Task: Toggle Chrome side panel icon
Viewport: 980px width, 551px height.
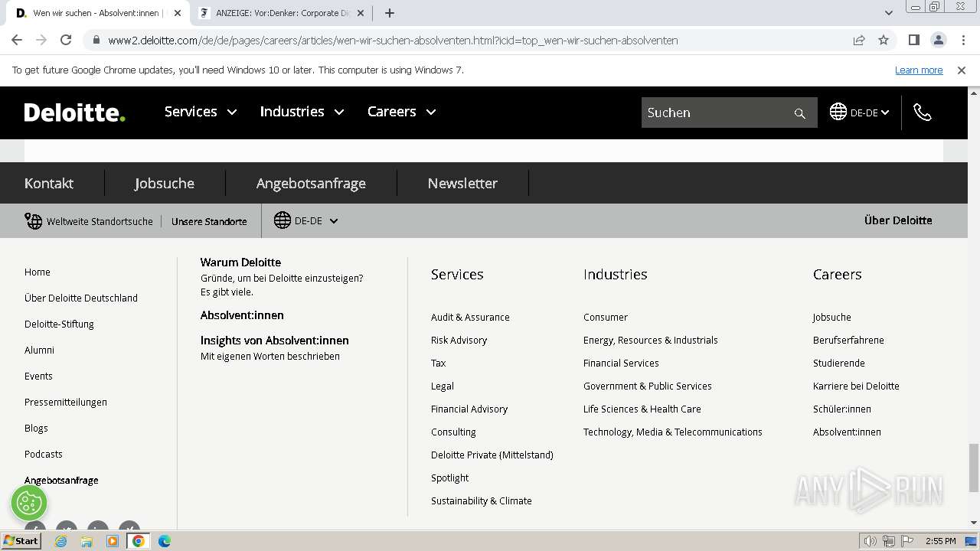Action: tap(913, 40)
